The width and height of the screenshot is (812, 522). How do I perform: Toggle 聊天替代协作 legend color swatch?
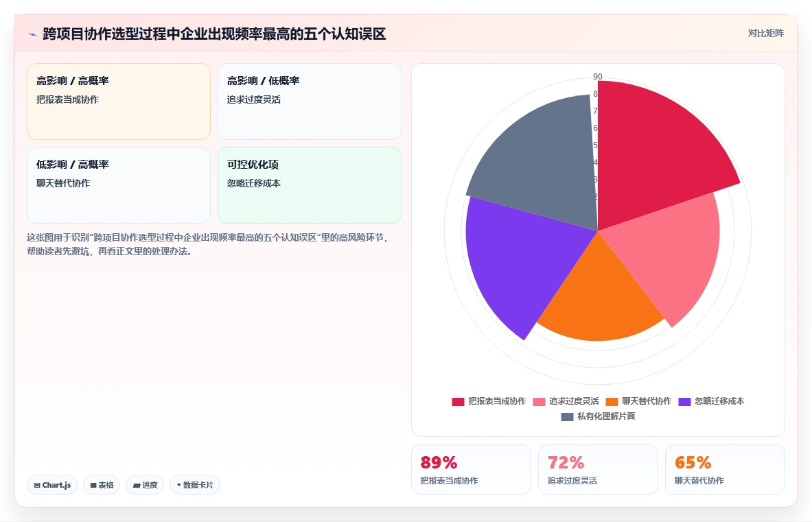tap(612, 401)
